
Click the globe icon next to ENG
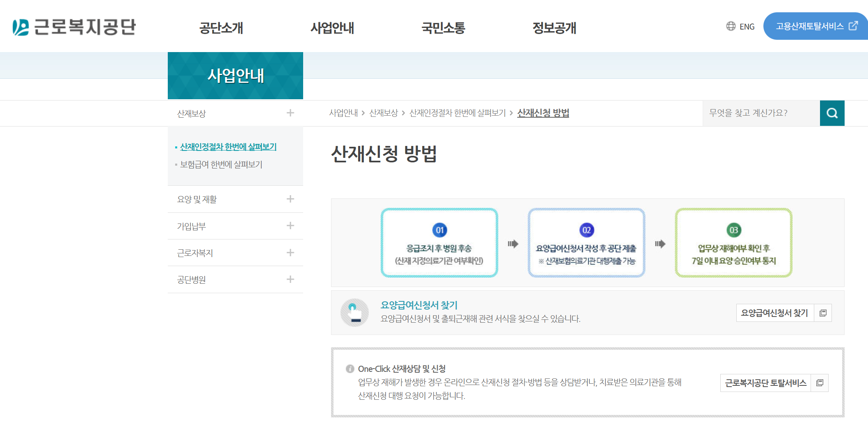click(x=731, y=26)
